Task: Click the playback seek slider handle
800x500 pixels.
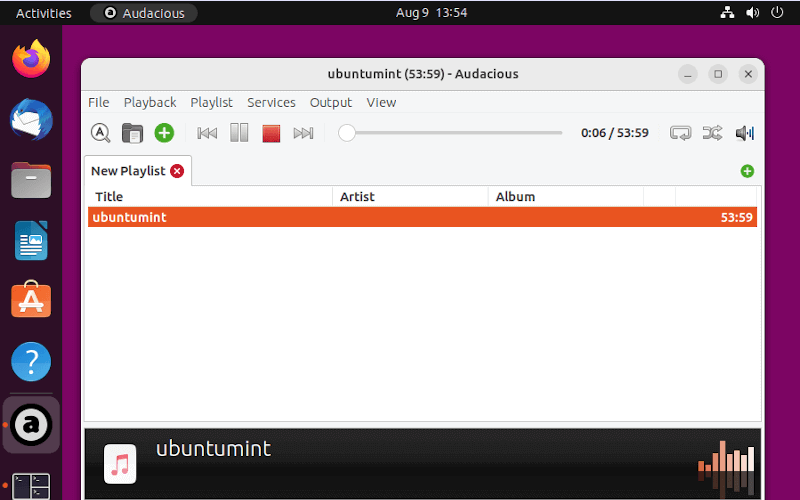Action: click(347, 133)
